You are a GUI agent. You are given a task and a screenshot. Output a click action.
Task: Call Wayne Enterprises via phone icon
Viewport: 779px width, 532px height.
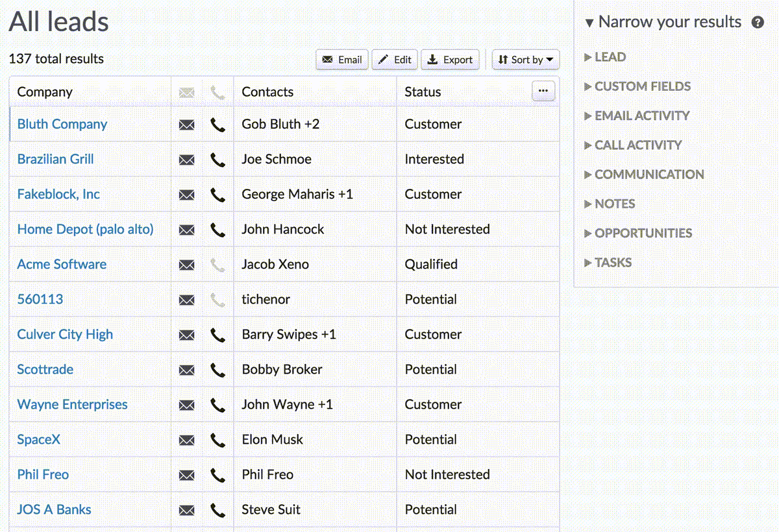(x=218, y=405)
